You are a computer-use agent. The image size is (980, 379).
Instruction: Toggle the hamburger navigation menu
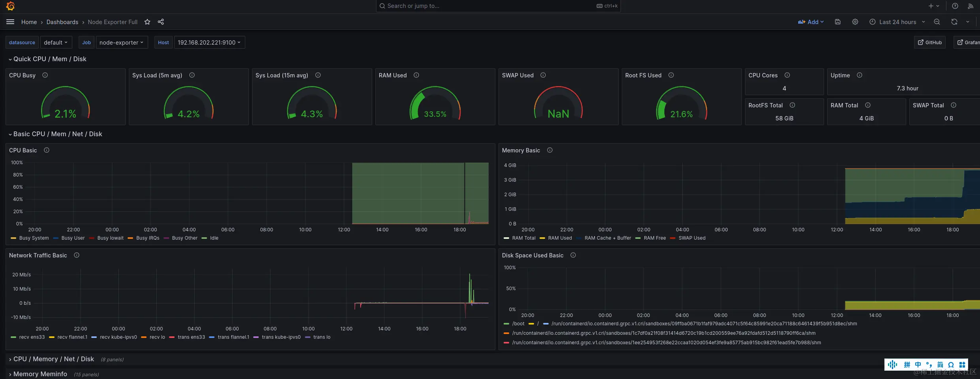click(x=10, y=22)
